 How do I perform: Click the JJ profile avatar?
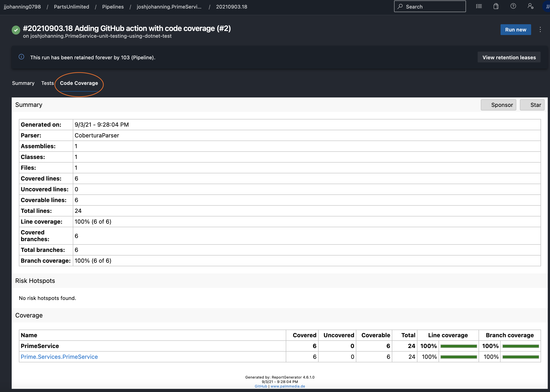coord(547,7)
